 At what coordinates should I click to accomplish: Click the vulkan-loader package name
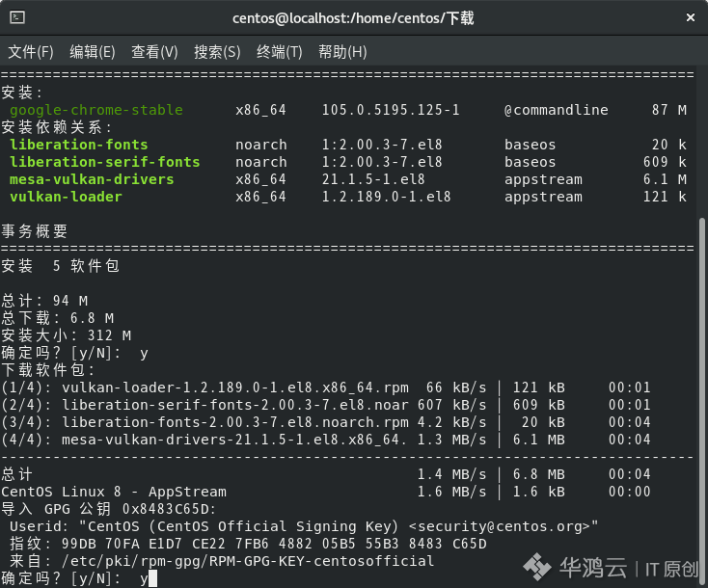[66, 197]
